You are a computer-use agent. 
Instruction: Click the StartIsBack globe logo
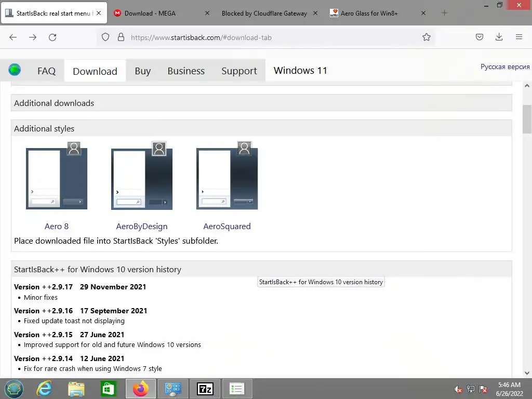pyautogui.click(x=15, y=70)
